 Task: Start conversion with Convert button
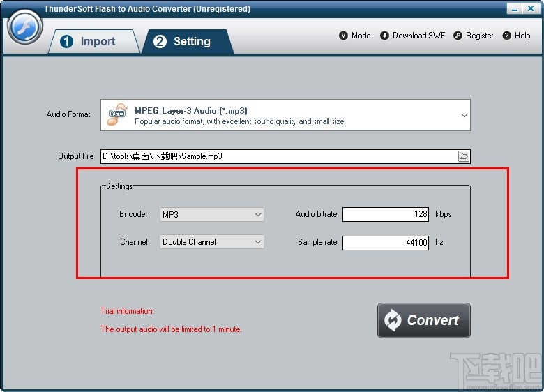click(x=423, y=320)
